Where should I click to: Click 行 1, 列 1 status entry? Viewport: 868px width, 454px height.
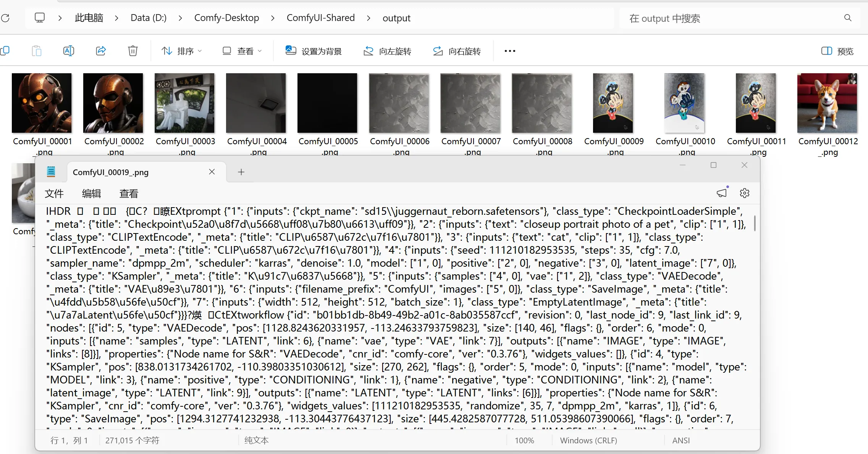69,440
